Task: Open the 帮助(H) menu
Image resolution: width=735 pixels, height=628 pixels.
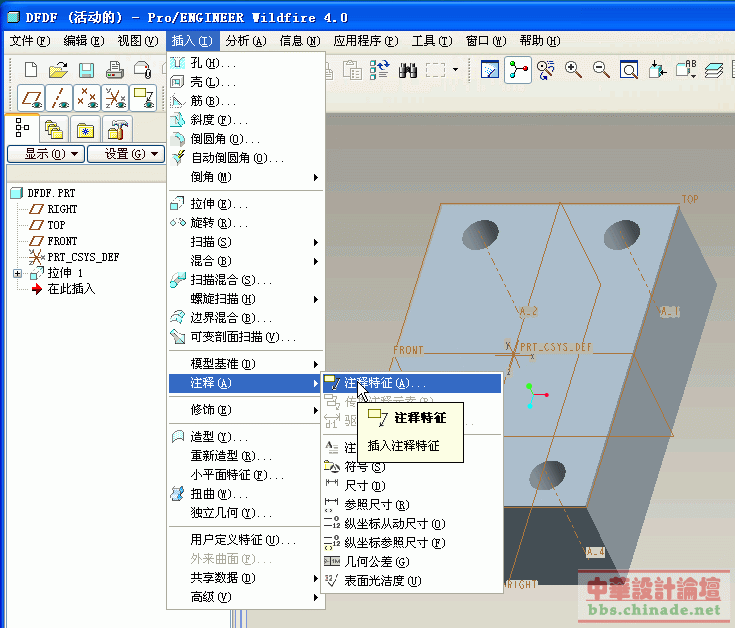Action: click(x=540, y=41)
